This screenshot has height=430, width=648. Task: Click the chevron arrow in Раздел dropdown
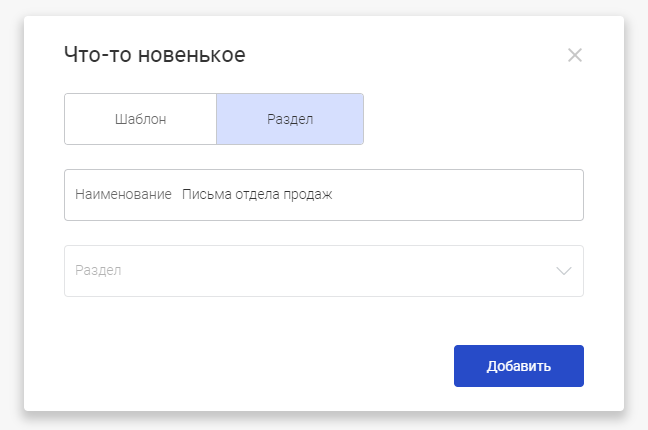pyautogui.click(x=564, y=271)
